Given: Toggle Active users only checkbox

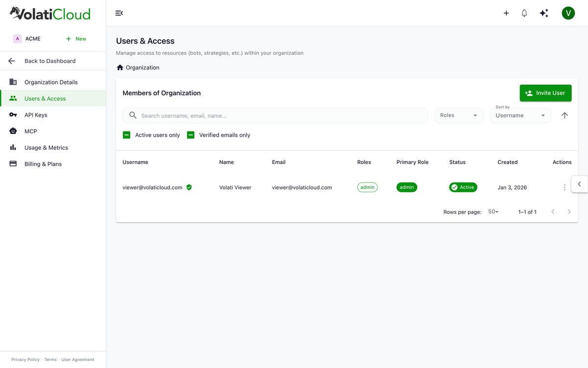Looking at the screenshot, I should pyautogui.click(x=126, y=135).
